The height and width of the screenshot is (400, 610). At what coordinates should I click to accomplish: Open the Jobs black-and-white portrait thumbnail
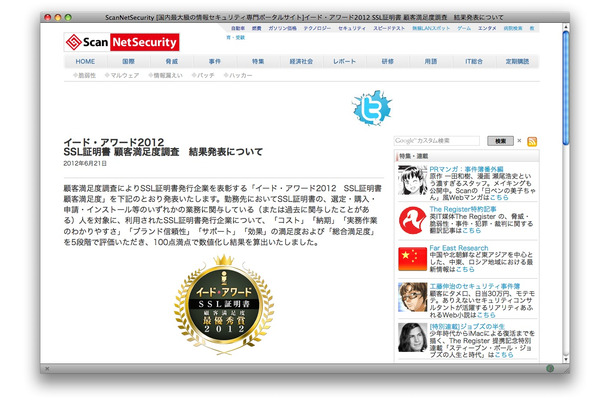(412, 337)
